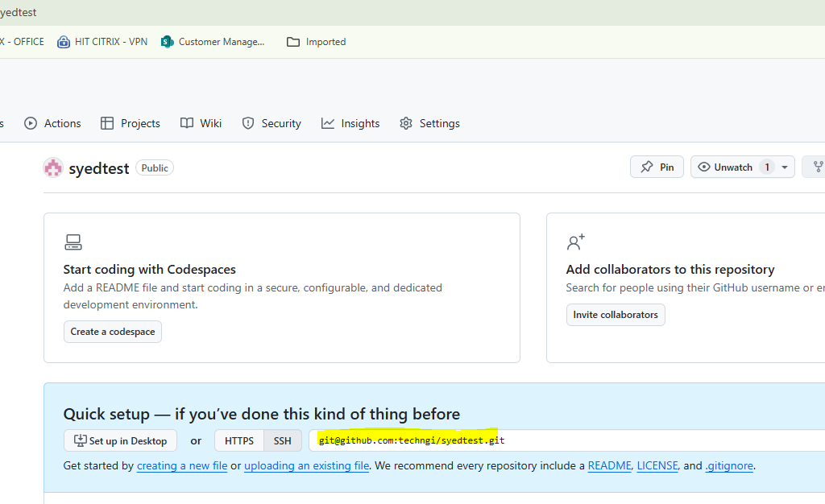Click the pin icon in Pin button

click(x=647, y=167)
